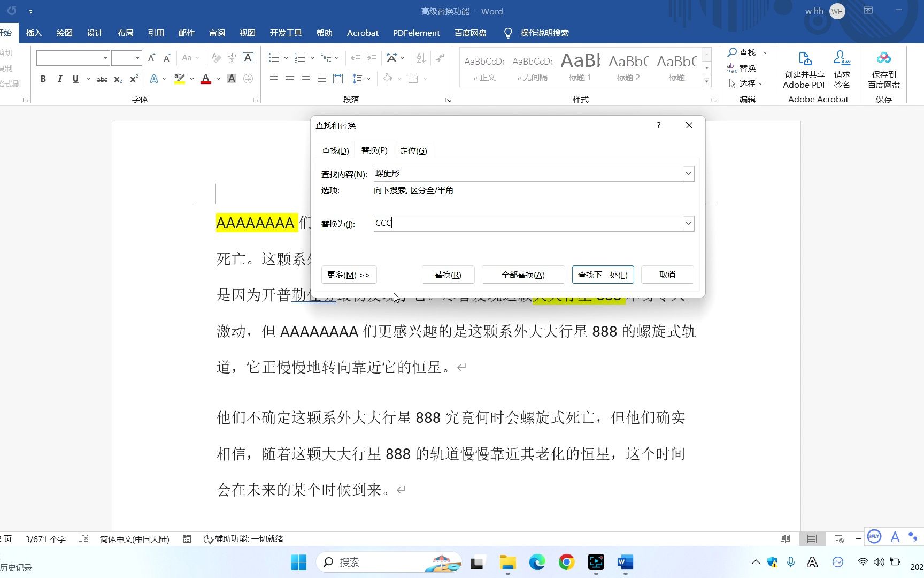The height and width of the screenshot is (578, 924).
Task: Click 全部替换 button
Action: click(x=523, y=275)
